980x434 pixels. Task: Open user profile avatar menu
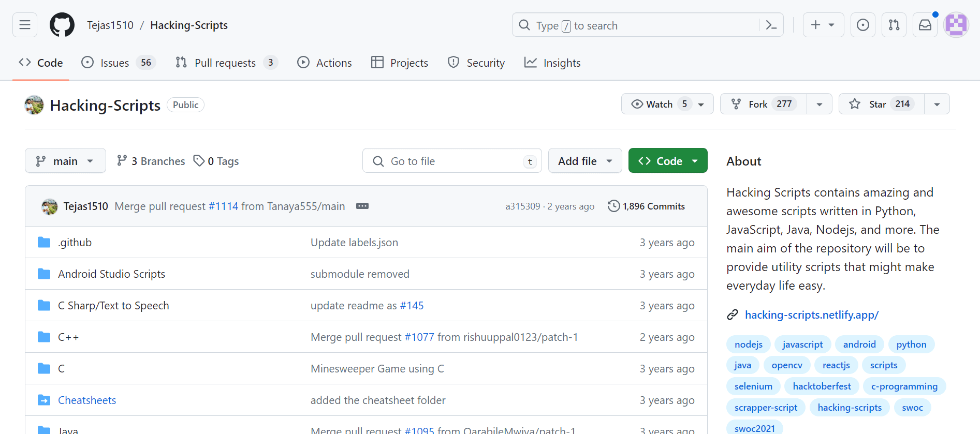point(956,25)
